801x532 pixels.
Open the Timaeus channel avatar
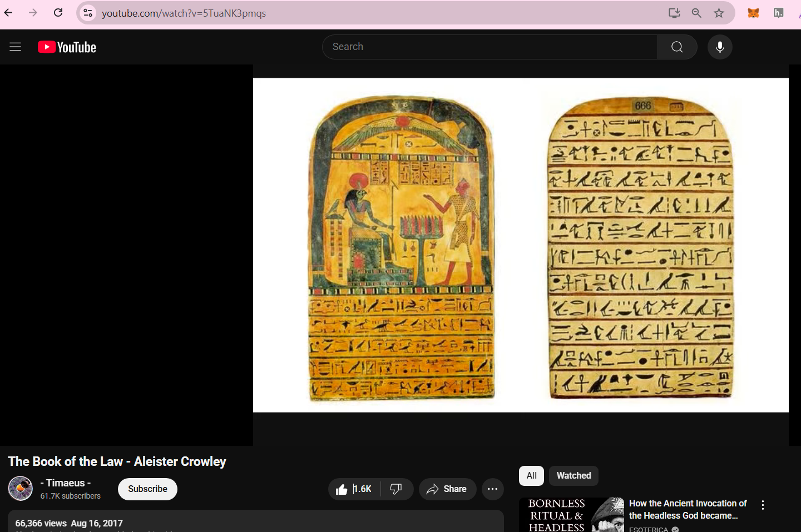coord(21,489)
